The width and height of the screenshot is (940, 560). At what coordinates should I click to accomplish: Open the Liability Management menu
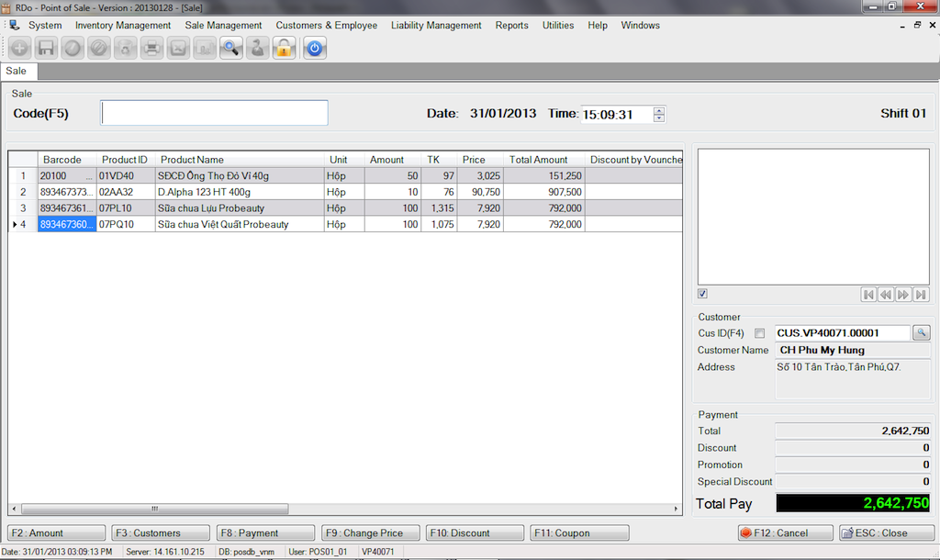coord(436,26)
